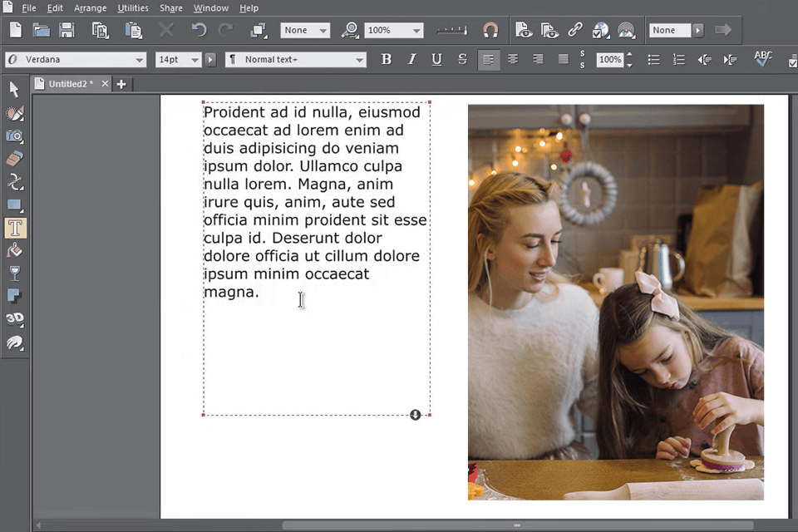
Task: Select the Text tool
Action: click(x=15, y=228)
